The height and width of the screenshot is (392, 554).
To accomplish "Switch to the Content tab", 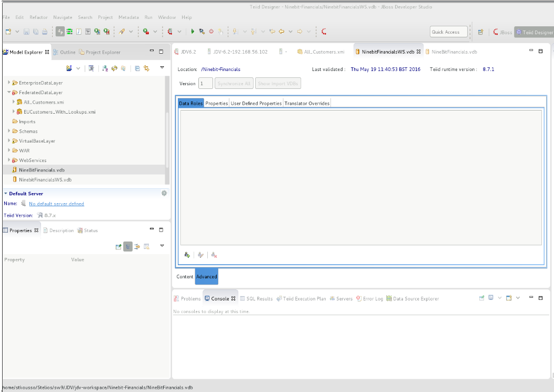I will point(185,276).
